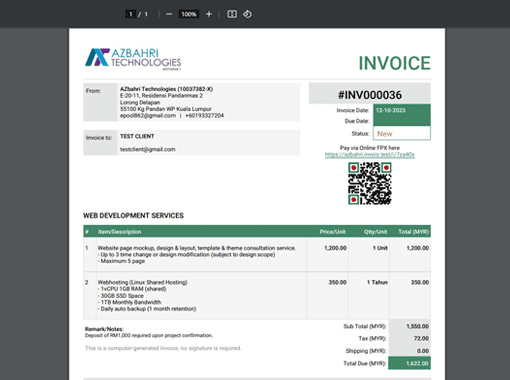Select the epool862@gmail.com sender email
This screenshot has width=510, height=380.
click(x=148, y=116)
